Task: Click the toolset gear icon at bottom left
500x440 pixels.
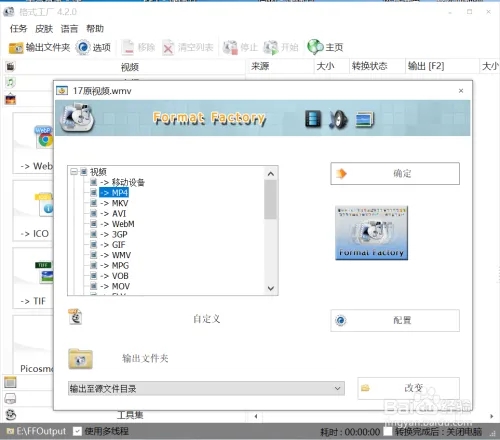Action: tap(11, 415)
